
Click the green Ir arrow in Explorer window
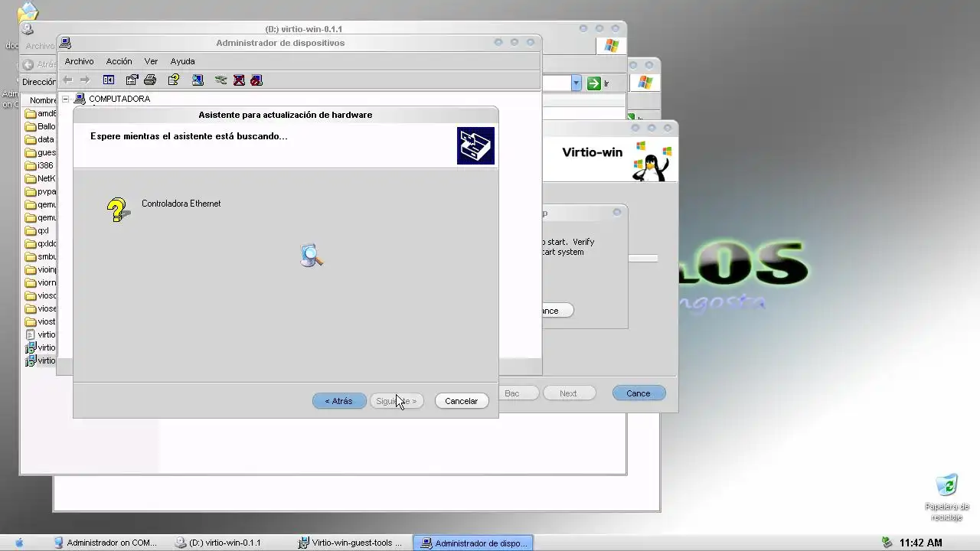tap(594, 83)
